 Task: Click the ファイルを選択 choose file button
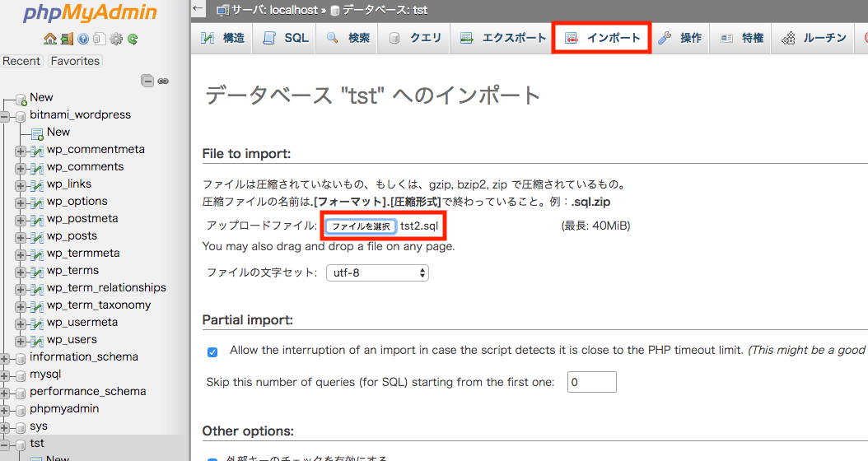[361, 226]
